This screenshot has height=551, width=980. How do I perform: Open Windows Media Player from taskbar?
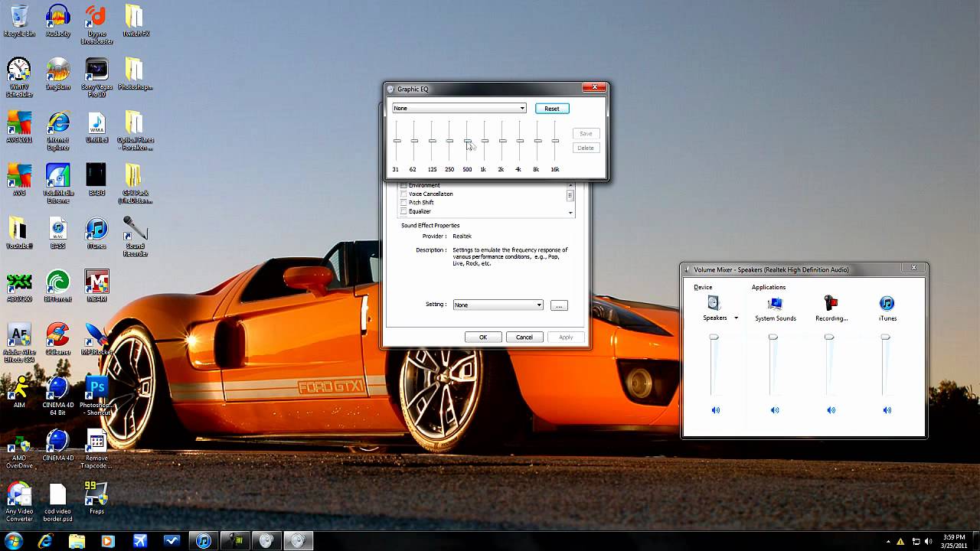tap(107, 541)
